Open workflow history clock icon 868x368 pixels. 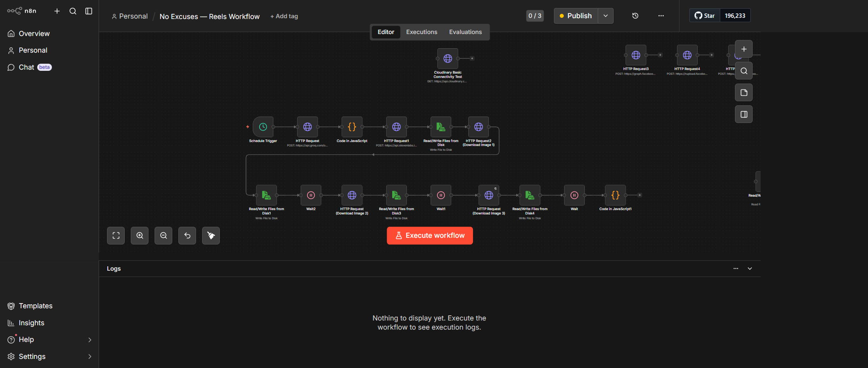point(635,16)
